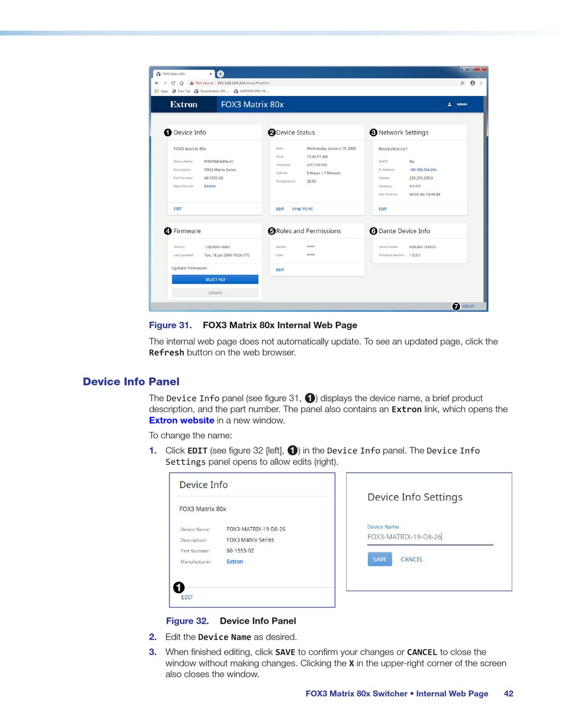Open the ABOUT link at page bottom
The width and height of the screenshot is (563, 728).
(468, 306)
